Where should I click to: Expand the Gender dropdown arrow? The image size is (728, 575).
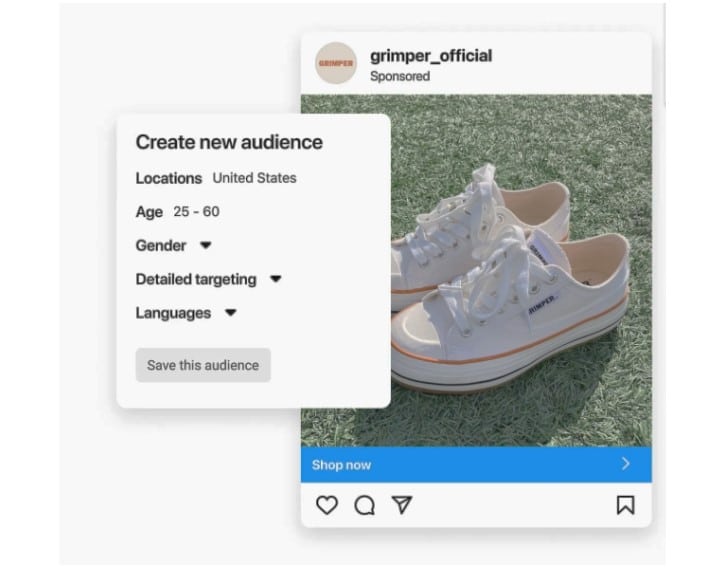205,245
